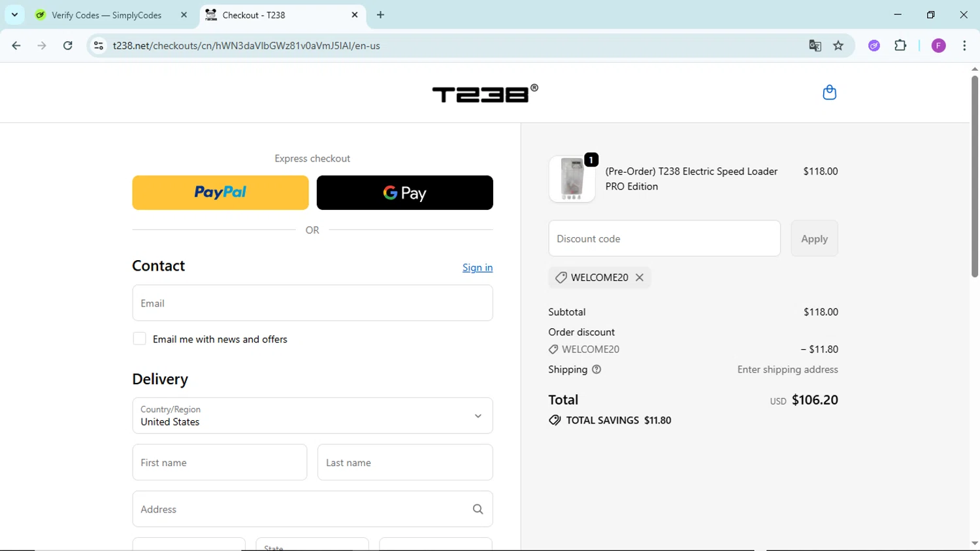Go forward in browser history
Screen dimensions: 980x551
click(42, 46)
